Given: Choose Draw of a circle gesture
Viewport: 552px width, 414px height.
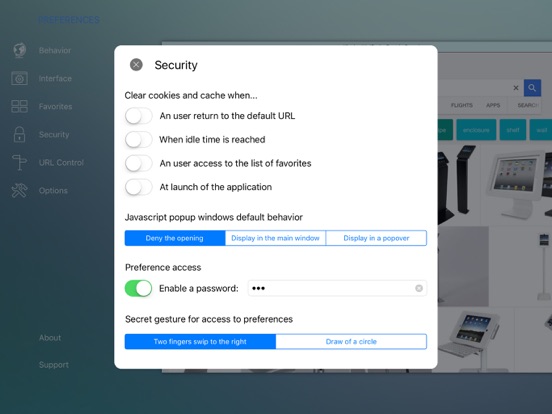Looking at the screenshot, I should (351, 341).
